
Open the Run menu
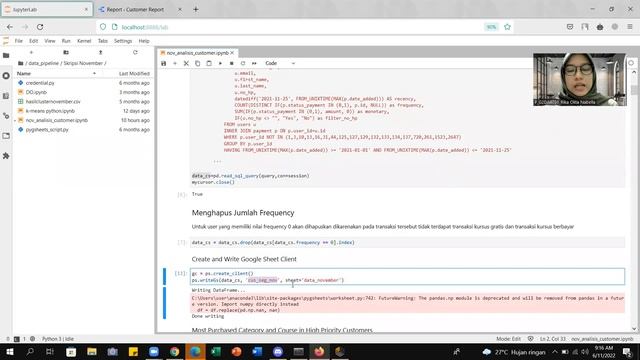66,41
